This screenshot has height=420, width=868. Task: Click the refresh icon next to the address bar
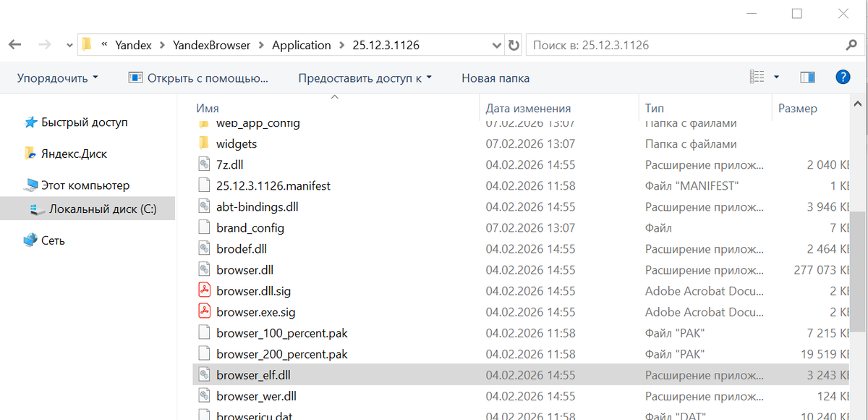pos(514,44)
